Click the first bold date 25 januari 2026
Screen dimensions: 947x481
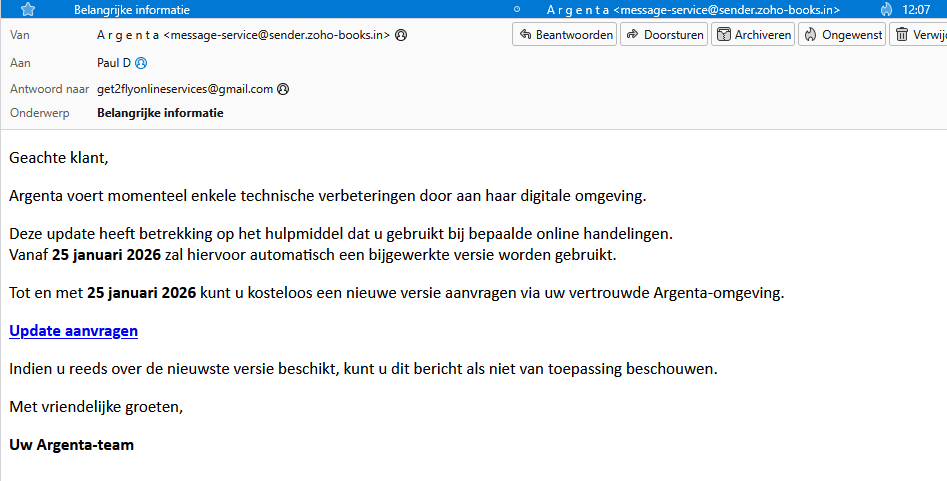click(x=106, y=254)
